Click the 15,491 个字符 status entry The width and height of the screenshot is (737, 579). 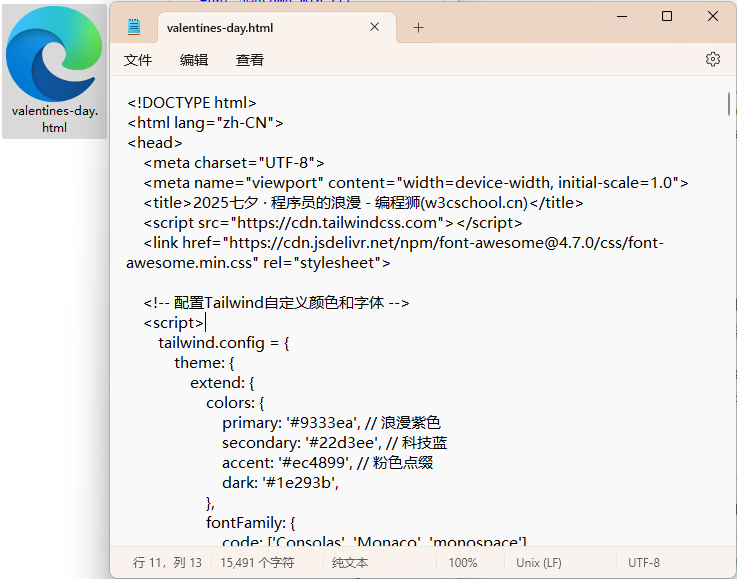257,563
